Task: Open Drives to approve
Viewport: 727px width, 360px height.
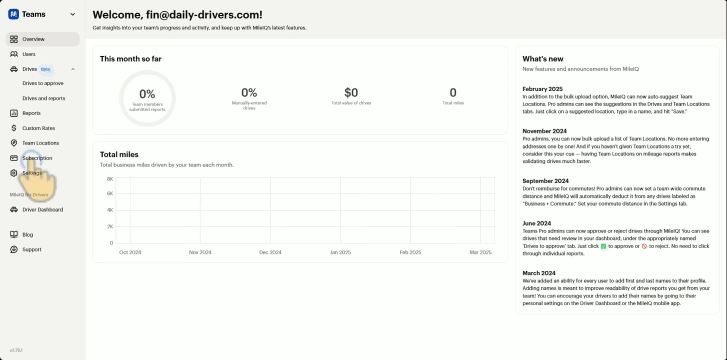Action: [43, 84]
